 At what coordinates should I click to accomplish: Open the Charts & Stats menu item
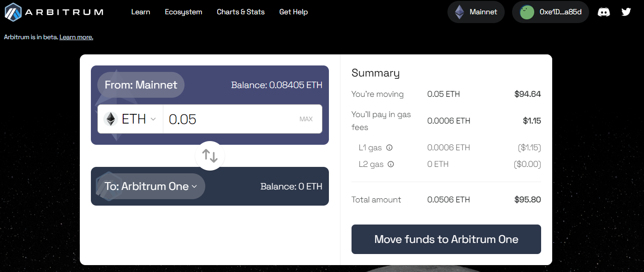pos(241,12)
